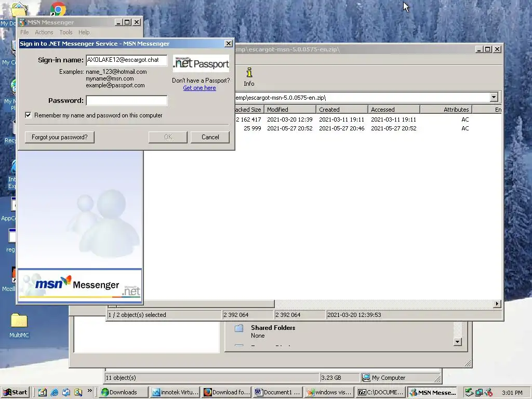The image size is (532, 399).
Task: Click the magnifier quick launch icon
Action: (78, 392)
